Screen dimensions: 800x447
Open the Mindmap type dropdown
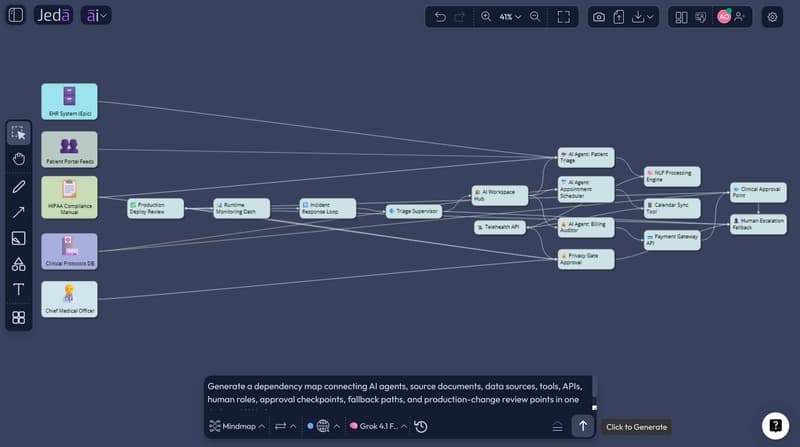pyautogui.click(x=237, y=426)
